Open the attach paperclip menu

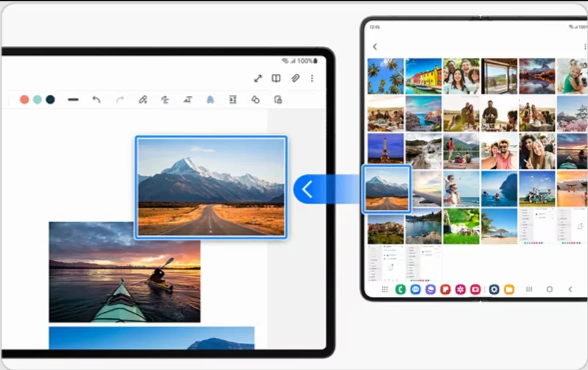(x=295, y=78)
